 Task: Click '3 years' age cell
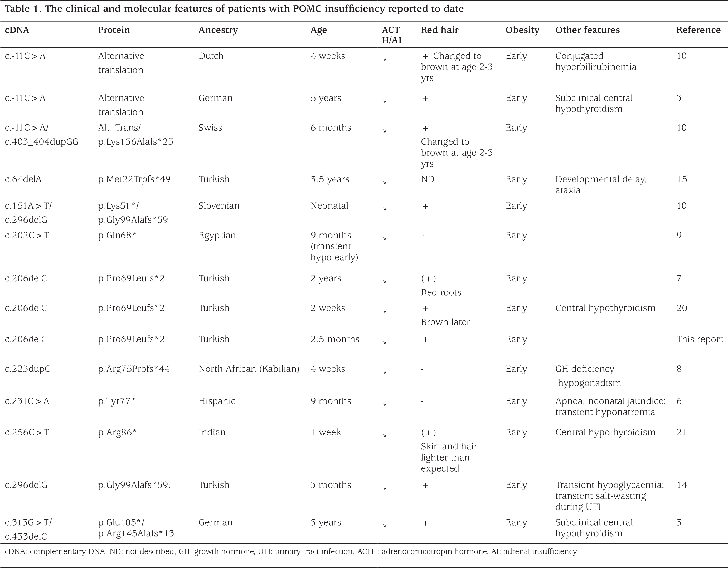pyautogui.click(x=326, y=522)
